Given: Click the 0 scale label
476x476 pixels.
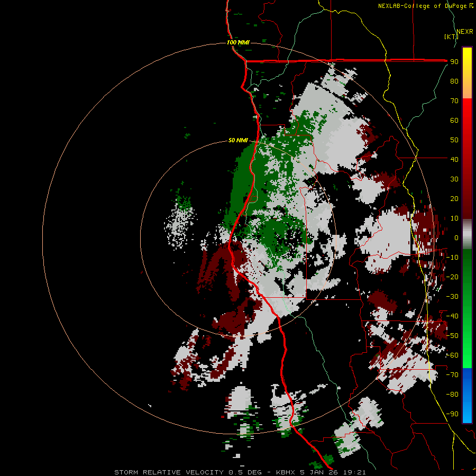Looking at the screenshot, I should pyautogui.click(x=456, y=237).
